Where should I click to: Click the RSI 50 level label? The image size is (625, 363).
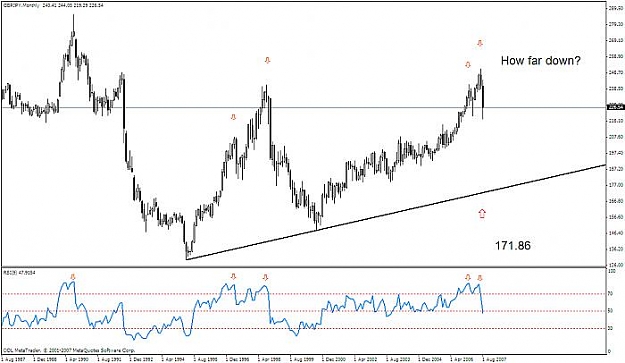(610, 311)
